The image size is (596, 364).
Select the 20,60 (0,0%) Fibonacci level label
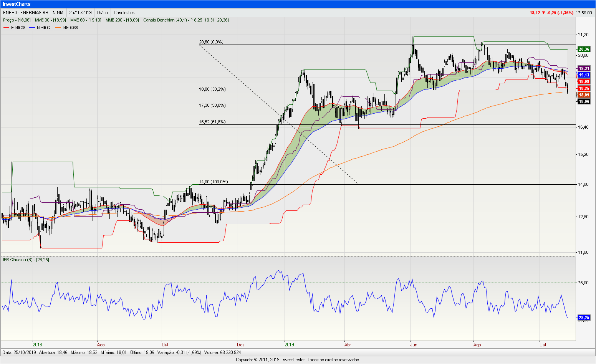[x=211, y=42]
